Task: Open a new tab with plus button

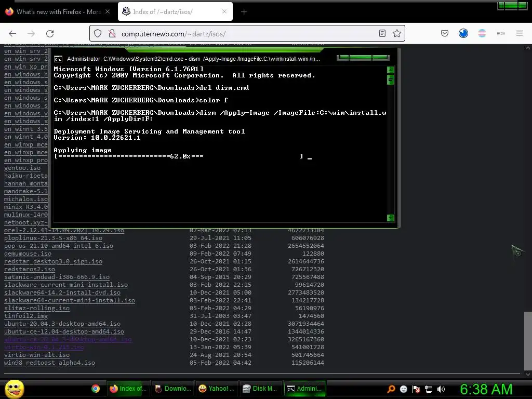Action: coord(244,12)
